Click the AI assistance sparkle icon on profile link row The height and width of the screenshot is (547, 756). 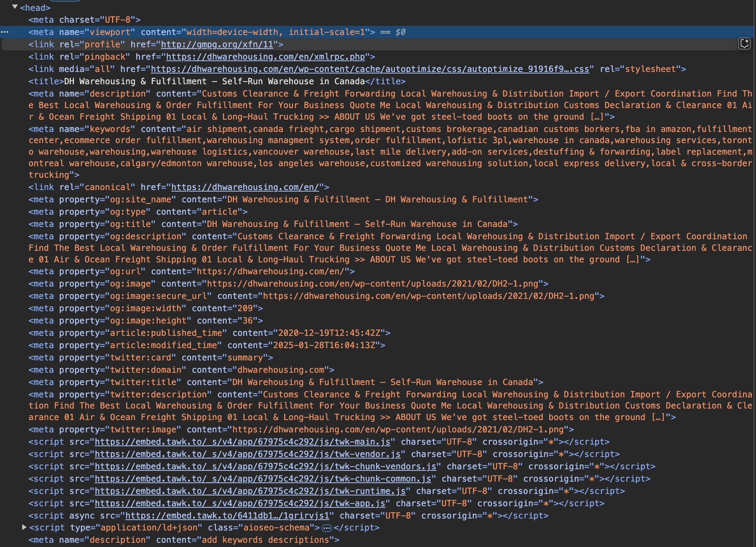click(744, 44)
